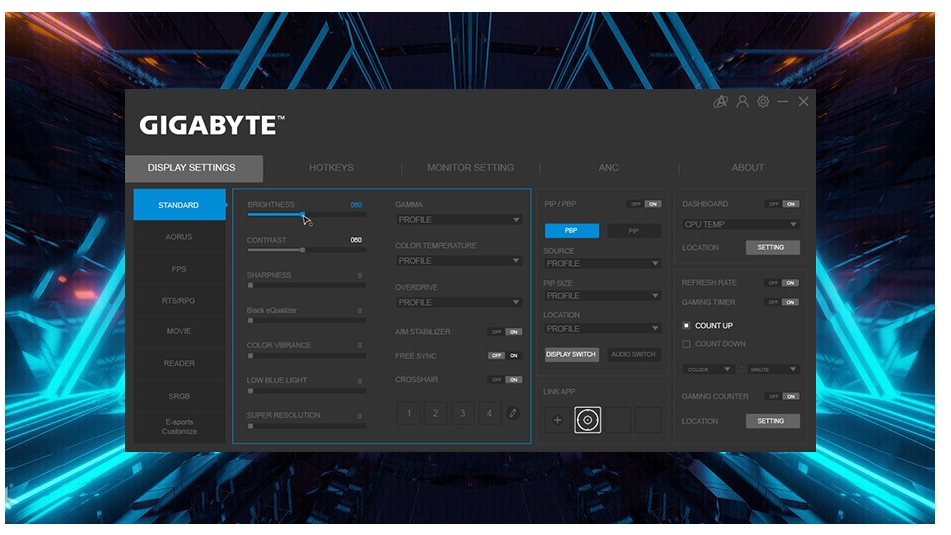Select the Movie picture mode
This screenshot has width=951, height=535.
[x=179, y=331]
